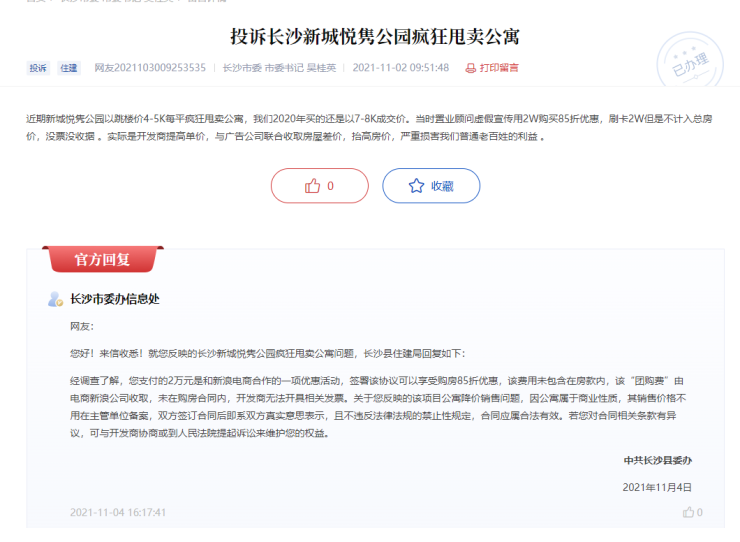Click the 长沙市委办信息处 avatar icon
Image resolution: width=740 pixels, height=542 pixels.
[x=56, y=299]
